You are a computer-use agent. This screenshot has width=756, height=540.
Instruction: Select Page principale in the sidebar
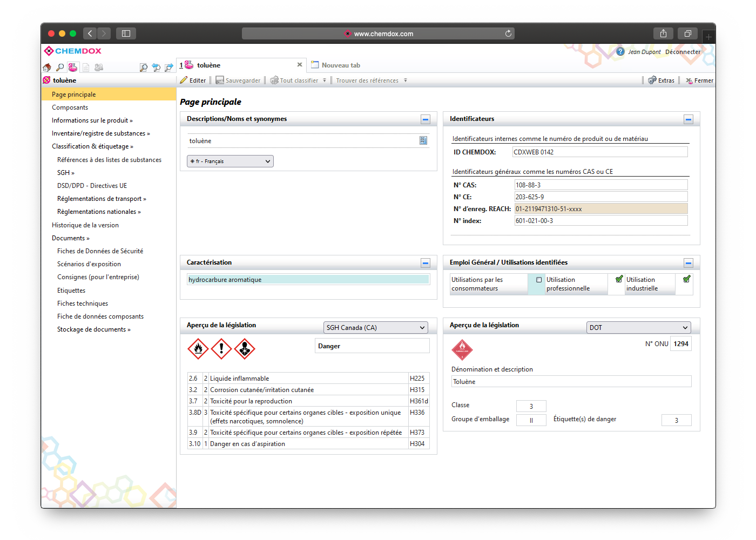coord(109,94)
